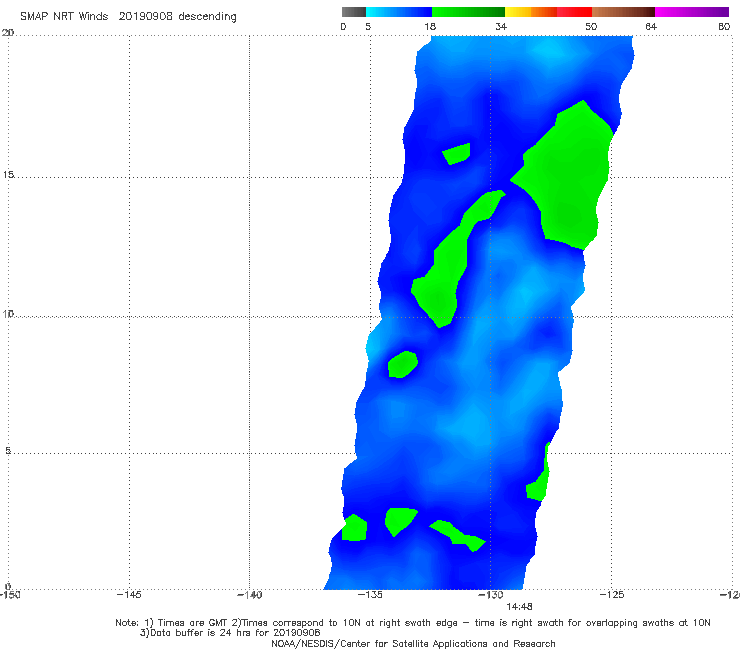Click the longitude axis label '-140'
This screenshot has height=650, width=740.
[x=249, y=595]
